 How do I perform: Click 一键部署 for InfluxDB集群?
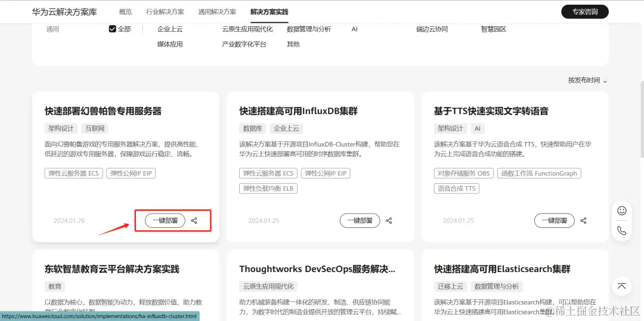tap(360, 221)
